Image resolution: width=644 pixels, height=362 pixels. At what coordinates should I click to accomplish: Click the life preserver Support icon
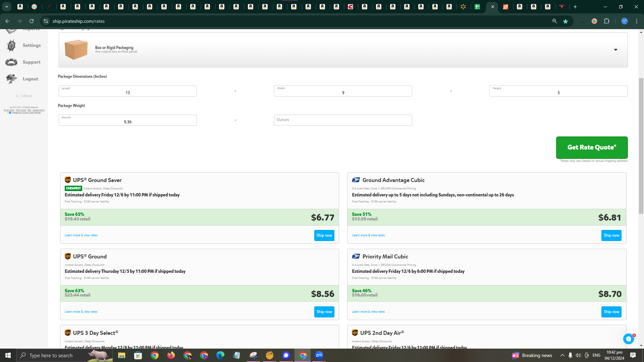click(11, 62)
